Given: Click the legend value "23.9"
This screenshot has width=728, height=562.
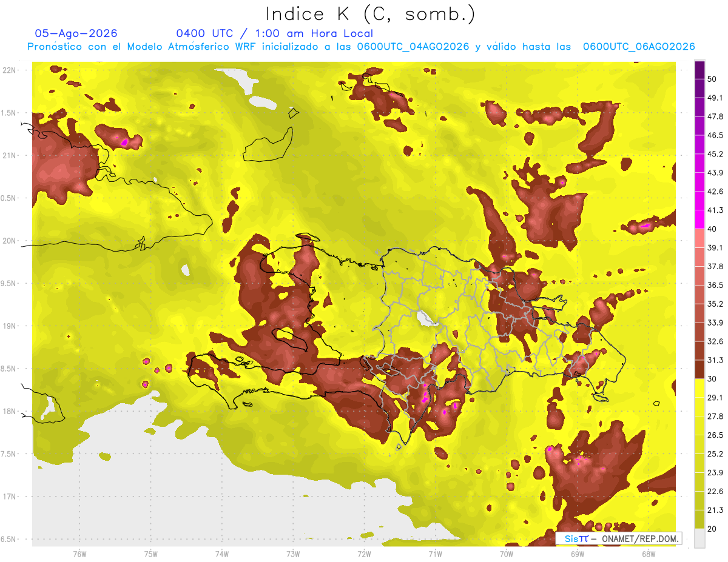Looking at the screenshot, I should click(715, 473).
